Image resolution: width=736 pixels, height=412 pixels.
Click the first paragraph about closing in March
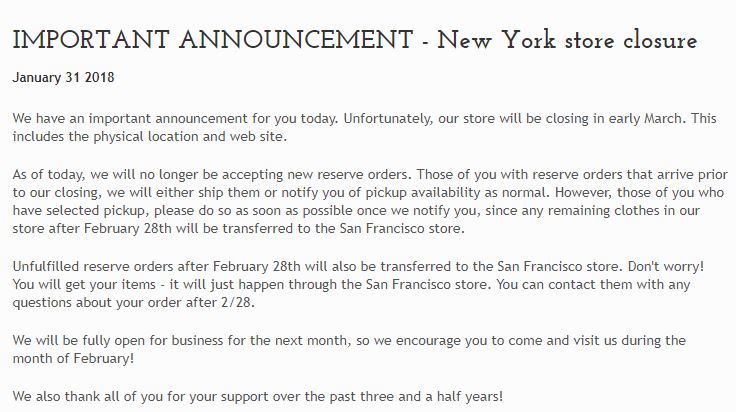click(360, 118)
